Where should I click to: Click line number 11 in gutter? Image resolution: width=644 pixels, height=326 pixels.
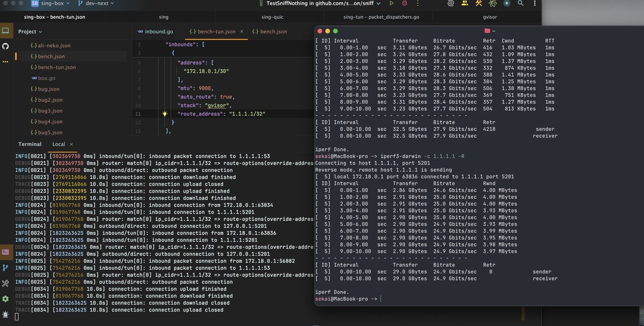[138, 114]
